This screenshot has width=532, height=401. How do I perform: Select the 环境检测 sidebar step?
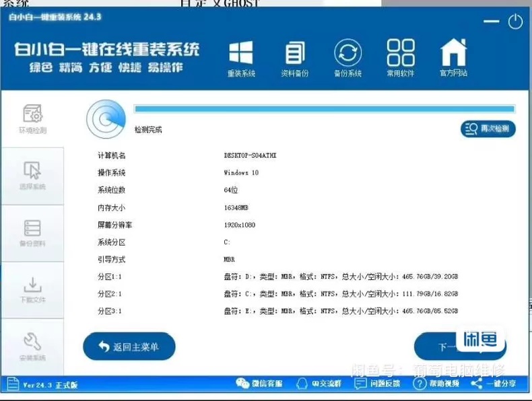(x=32, y=119)
